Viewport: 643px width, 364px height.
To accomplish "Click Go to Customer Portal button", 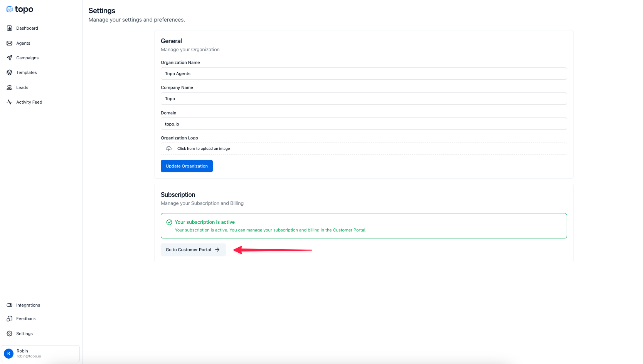I will [x=193, y=250].
